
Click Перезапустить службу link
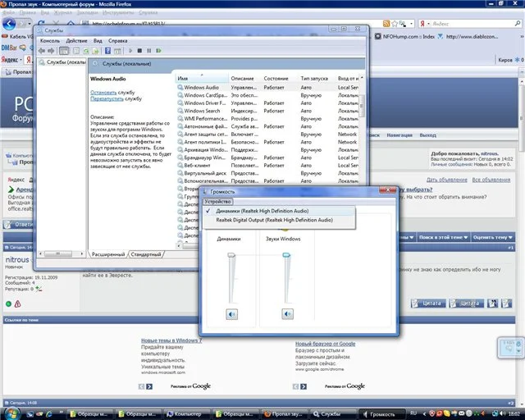tap(116, 98)
